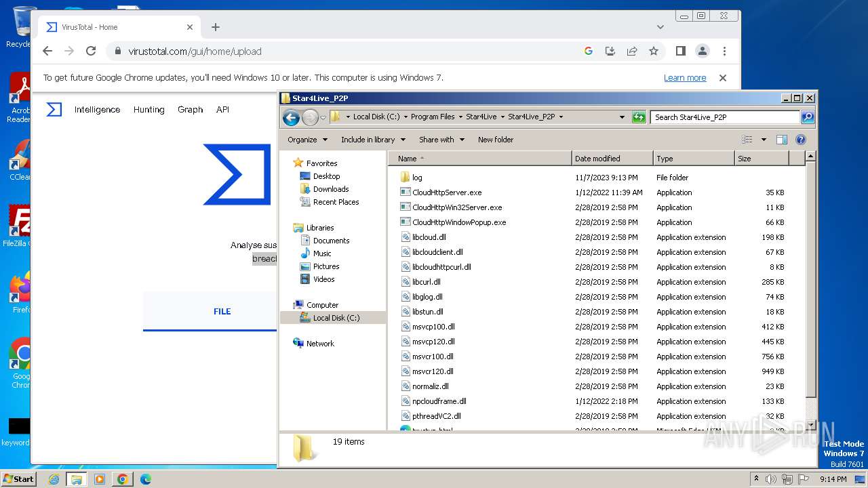This screenshot has width=868, height=488.
Task: Switch to VirusTotal FILE tab
Action: point(222,312)
